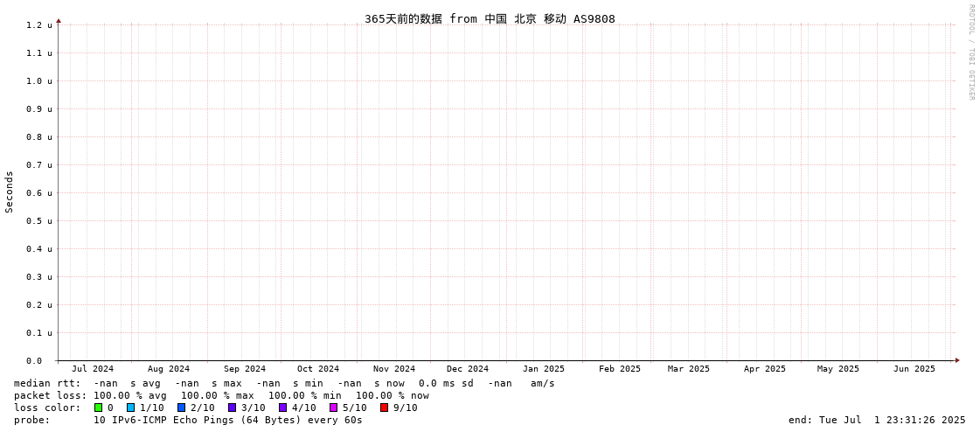
Task: Click the 100.00 % min packet loss value
Action: (x=305, y=395)
